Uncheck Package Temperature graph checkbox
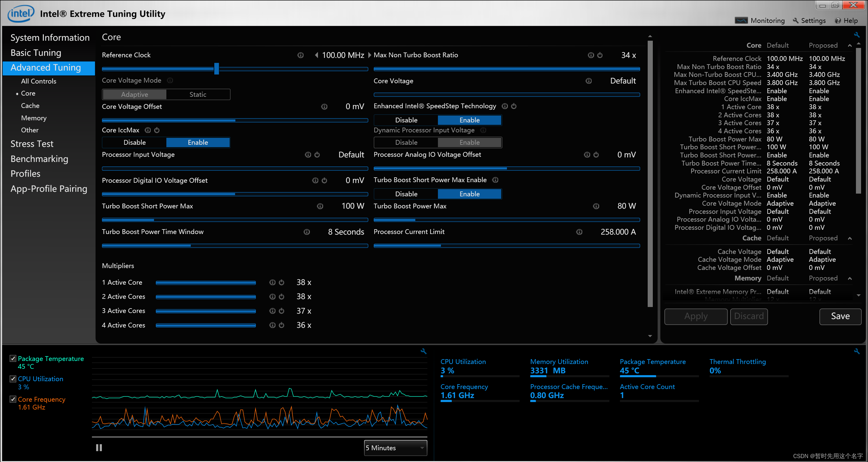 [13, 359]
